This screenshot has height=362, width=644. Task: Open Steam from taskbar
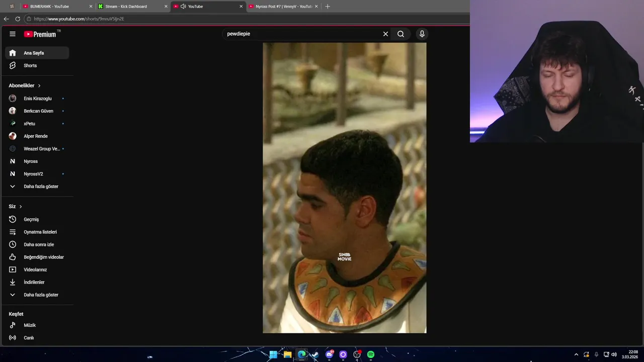coord(314,354)
